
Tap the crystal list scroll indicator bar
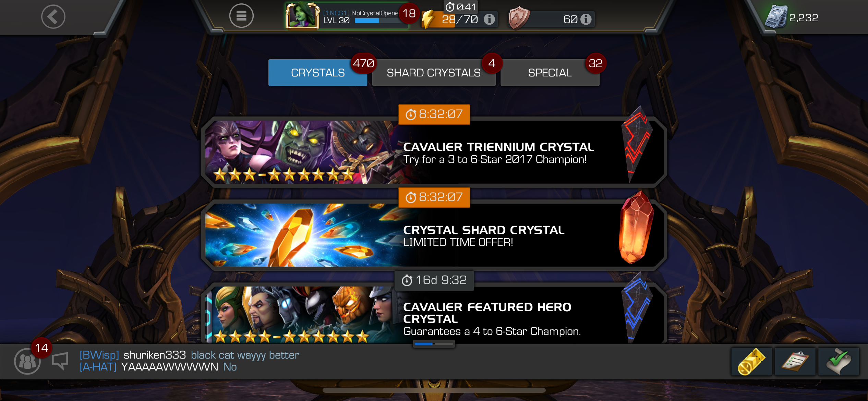click(434, 344)
